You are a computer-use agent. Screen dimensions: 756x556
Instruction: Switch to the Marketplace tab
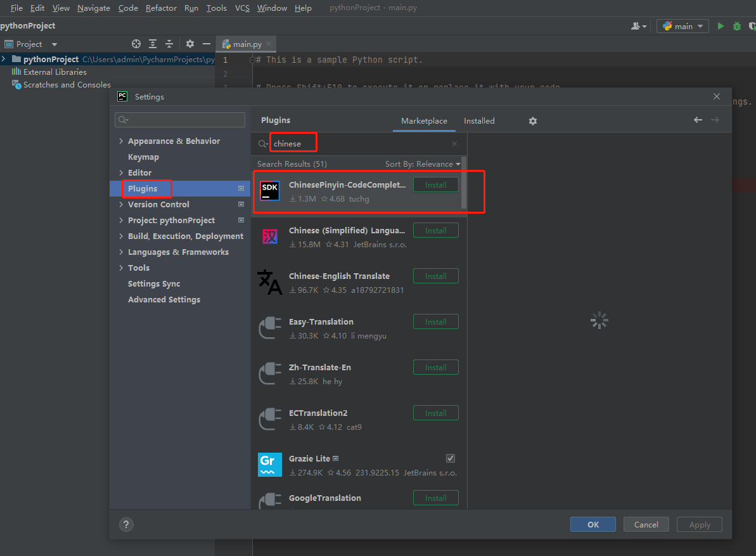(x=424, y=120)
